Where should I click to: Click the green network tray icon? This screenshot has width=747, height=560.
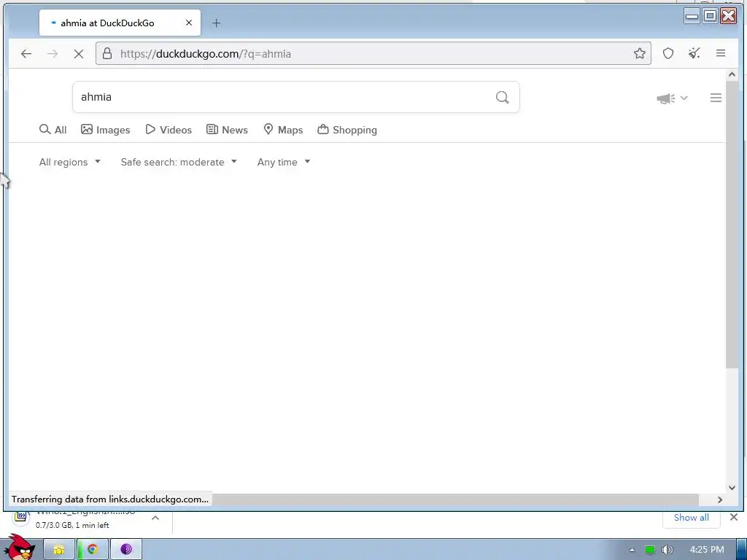point(650,550)
